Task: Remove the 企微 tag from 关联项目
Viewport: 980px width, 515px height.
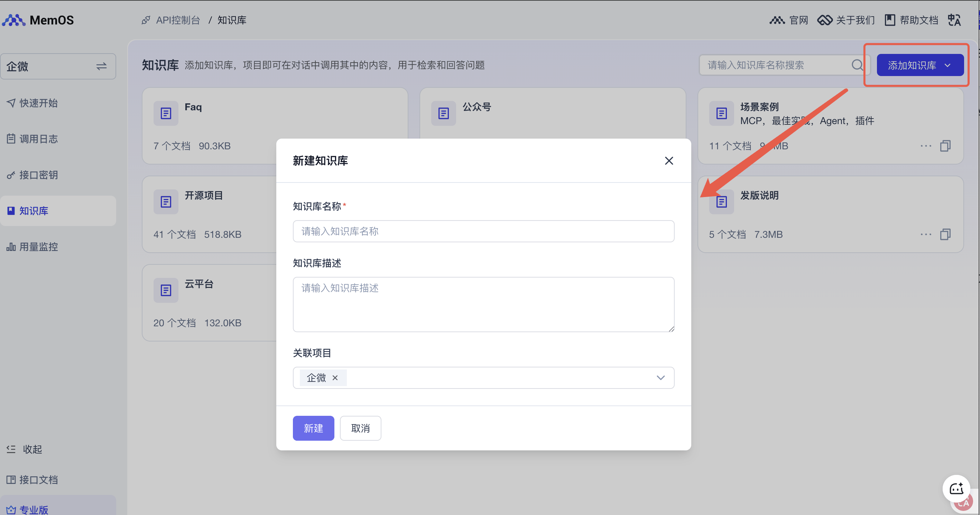Action: (335, 378)
